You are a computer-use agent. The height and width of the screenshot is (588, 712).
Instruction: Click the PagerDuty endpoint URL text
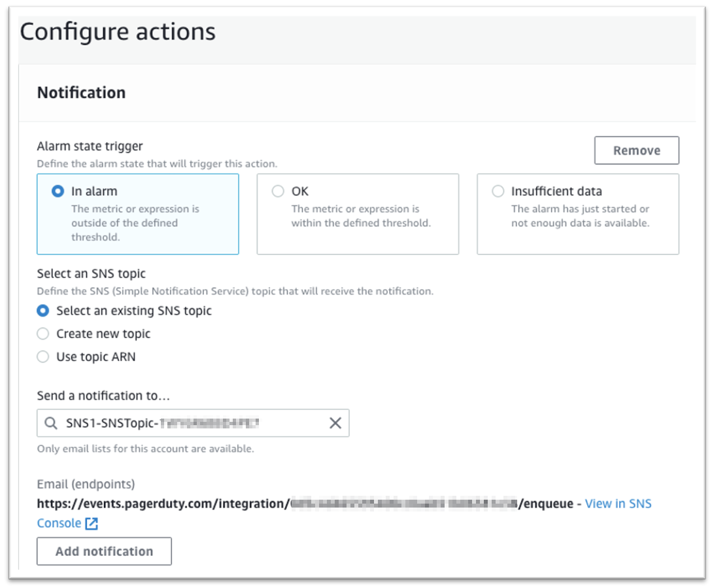coord(305,504)
